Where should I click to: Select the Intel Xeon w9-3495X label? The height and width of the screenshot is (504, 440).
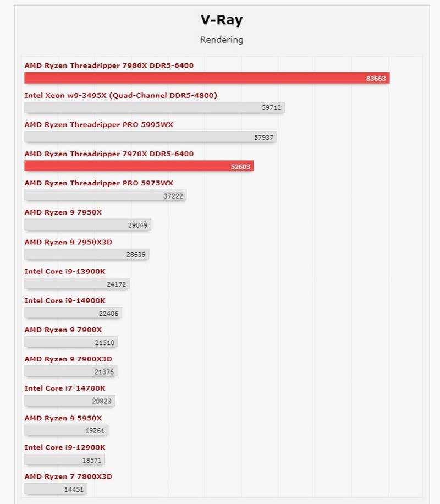[120, 95]
